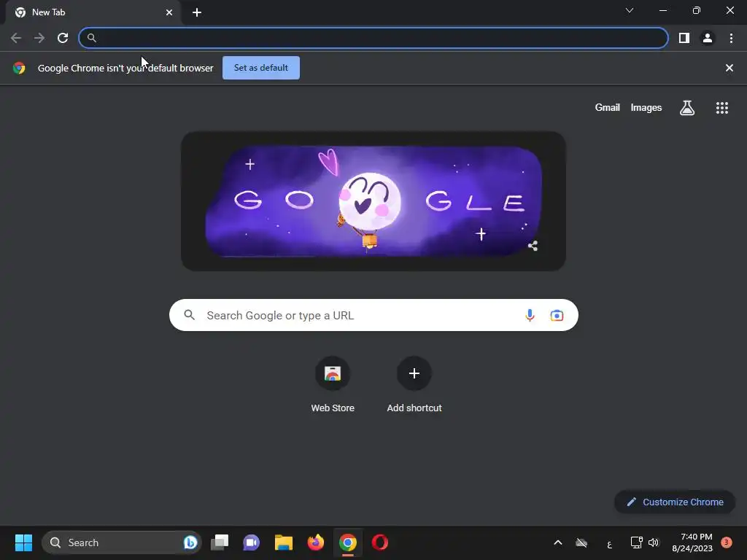Click Customize Chrome button
Viewport: 747px width, 560px height.
pyautogui.click(x=675, y=502)
